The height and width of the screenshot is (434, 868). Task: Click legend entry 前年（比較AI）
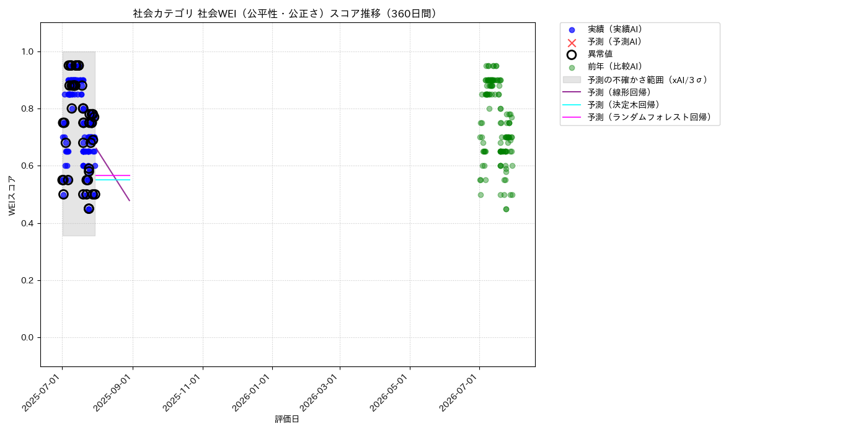coord(615,67)
